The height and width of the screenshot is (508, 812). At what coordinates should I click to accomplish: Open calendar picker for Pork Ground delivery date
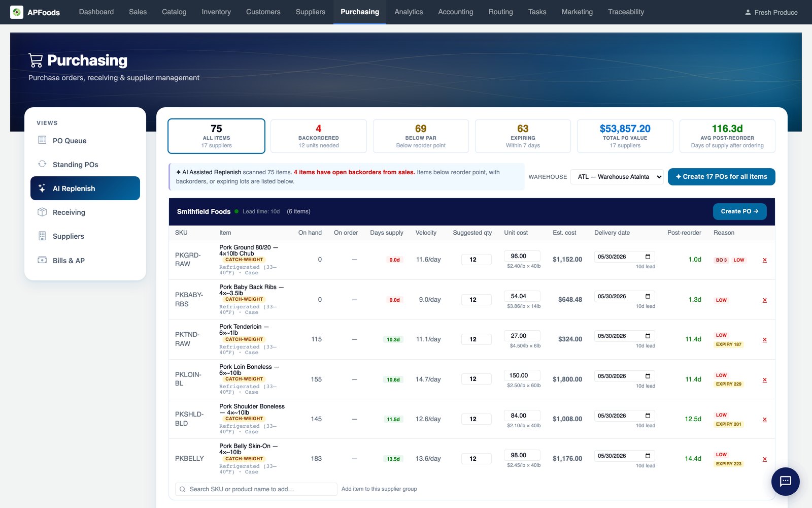(x=648, y=257)
